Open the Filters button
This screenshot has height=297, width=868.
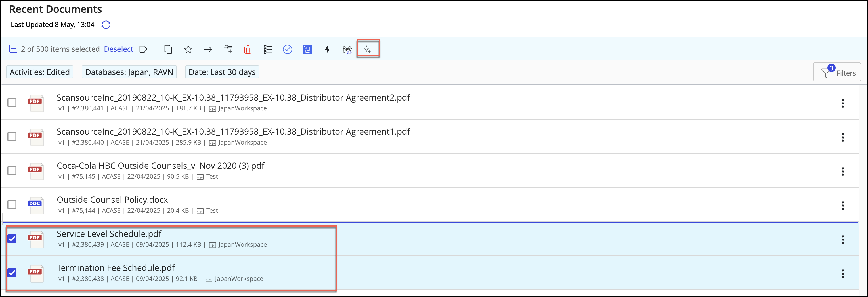click(837, 72)
